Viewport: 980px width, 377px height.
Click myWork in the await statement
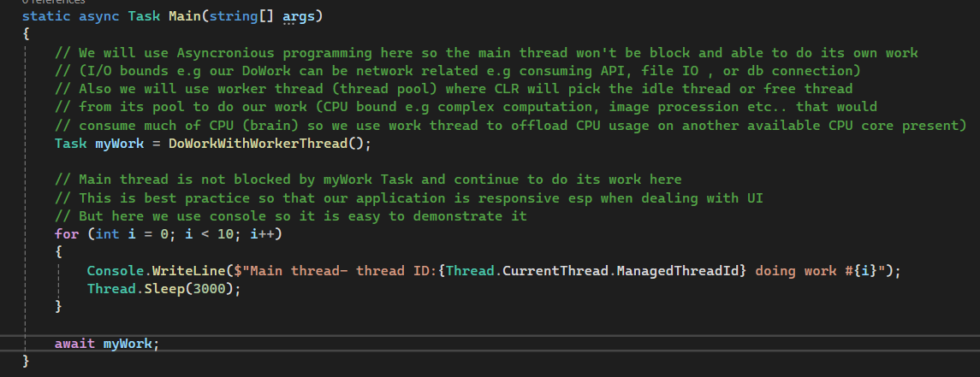(128, 344)
